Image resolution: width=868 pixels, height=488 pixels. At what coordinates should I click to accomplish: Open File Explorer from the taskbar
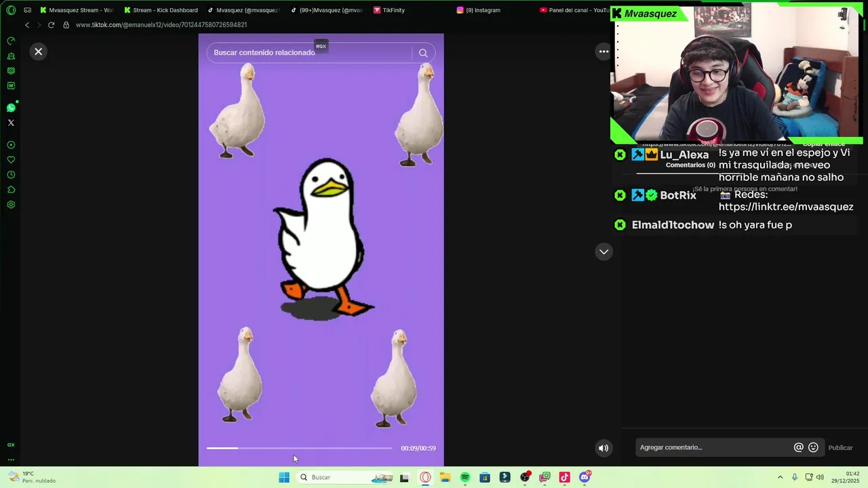coord(445,477)
